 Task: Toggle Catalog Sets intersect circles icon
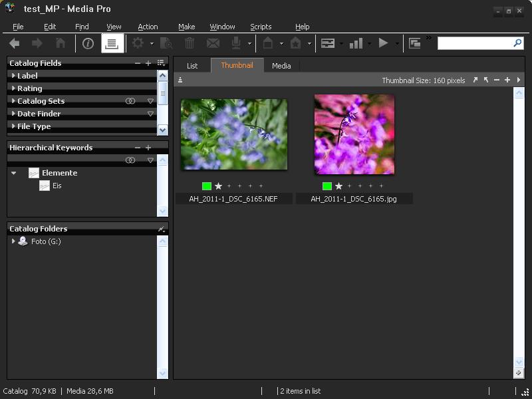click(130, 101)
